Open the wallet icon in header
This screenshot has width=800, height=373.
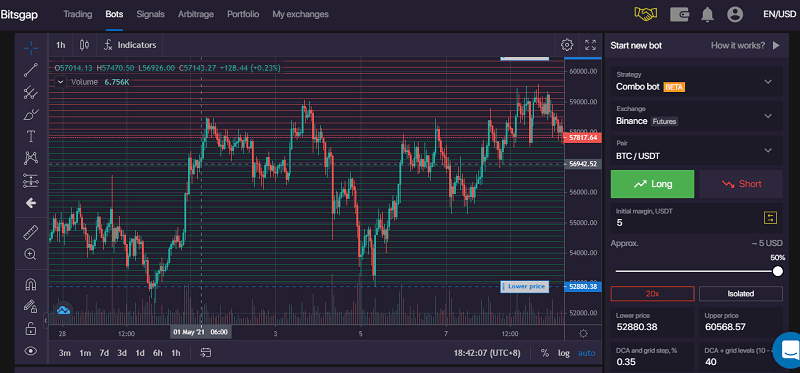click(680, 14)
